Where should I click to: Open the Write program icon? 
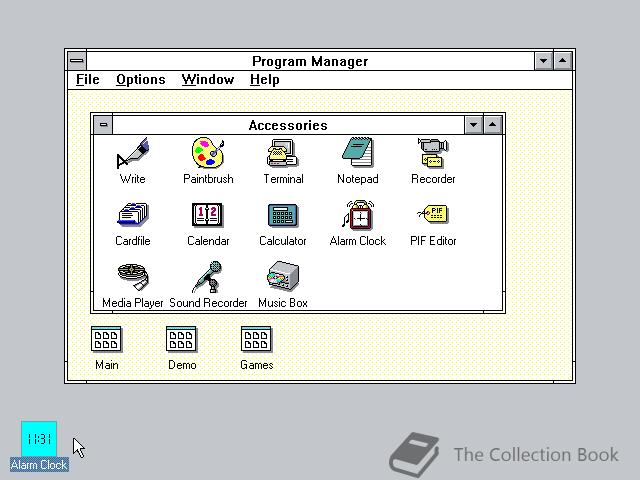pyautogui.click(x=133, y=153)
